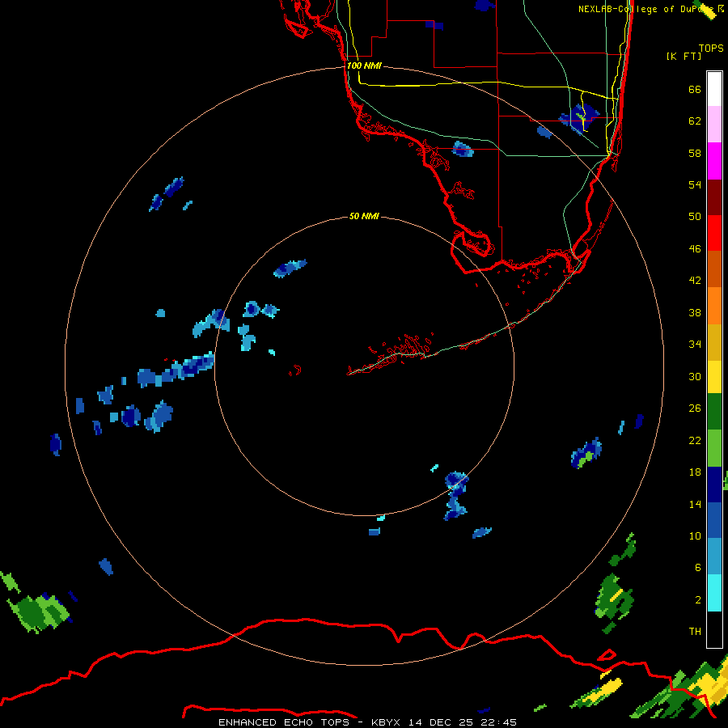Click the '42' legend value
The width and height of the screenshot is (728, 728).
click(x=695, y=280)
